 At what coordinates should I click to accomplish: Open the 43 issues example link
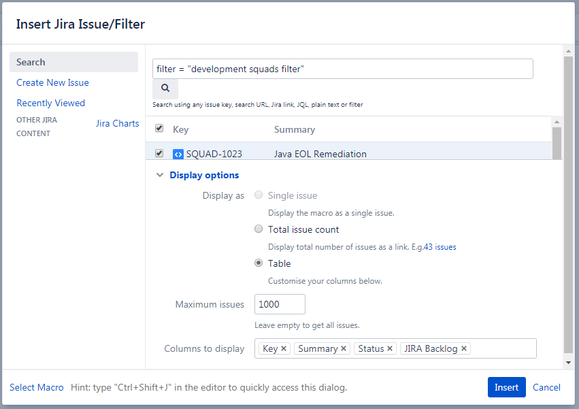click(x=440, y=247)
